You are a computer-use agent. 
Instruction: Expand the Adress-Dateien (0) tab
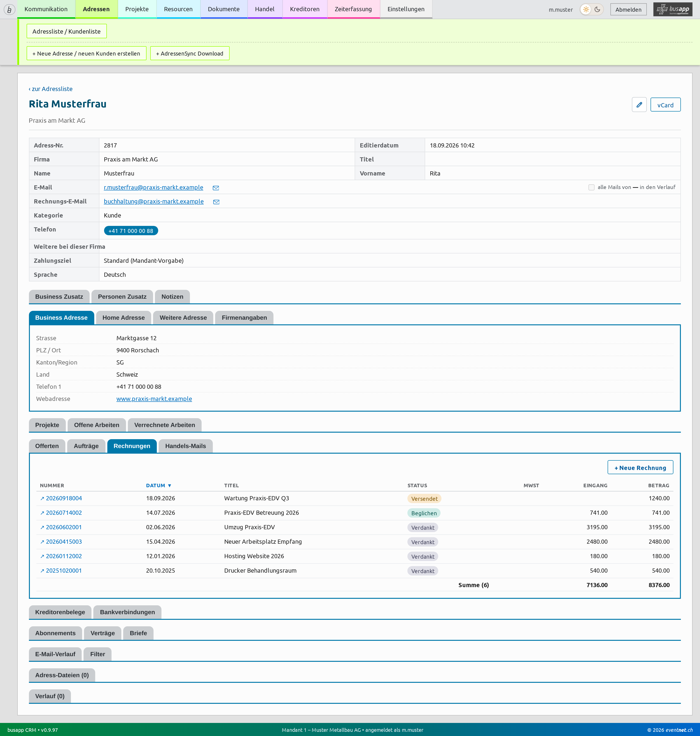click(62, 675)
